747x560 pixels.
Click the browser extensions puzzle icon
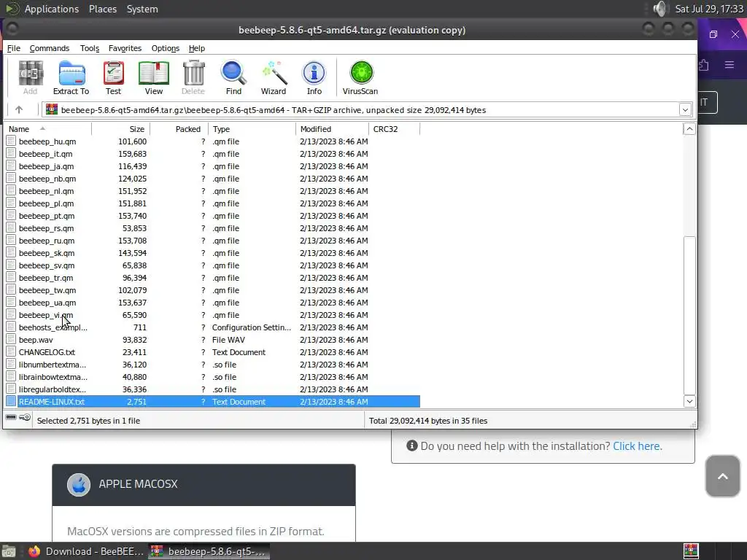coord(703,64)
